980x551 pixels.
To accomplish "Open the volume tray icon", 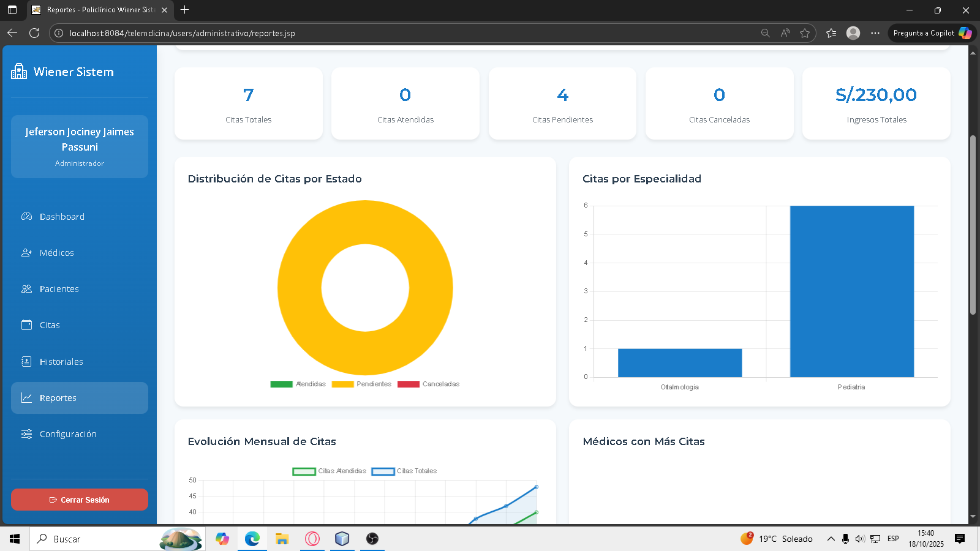I will [x=860, y=539].
